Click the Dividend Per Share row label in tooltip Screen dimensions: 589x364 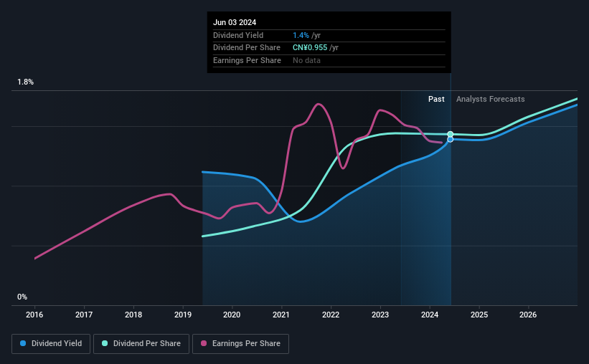click(x=246, y=48)
